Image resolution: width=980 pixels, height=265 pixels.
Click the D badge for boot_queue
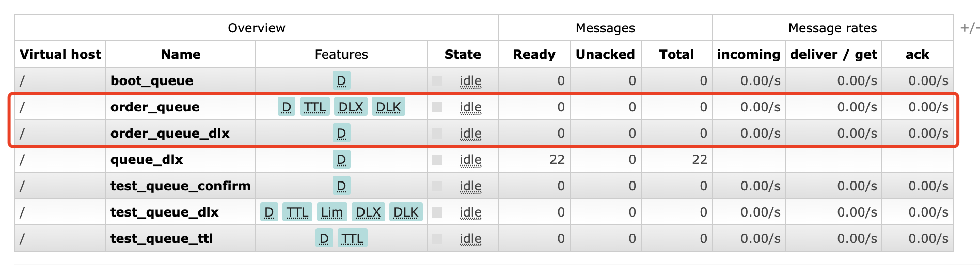coord(341,80)
